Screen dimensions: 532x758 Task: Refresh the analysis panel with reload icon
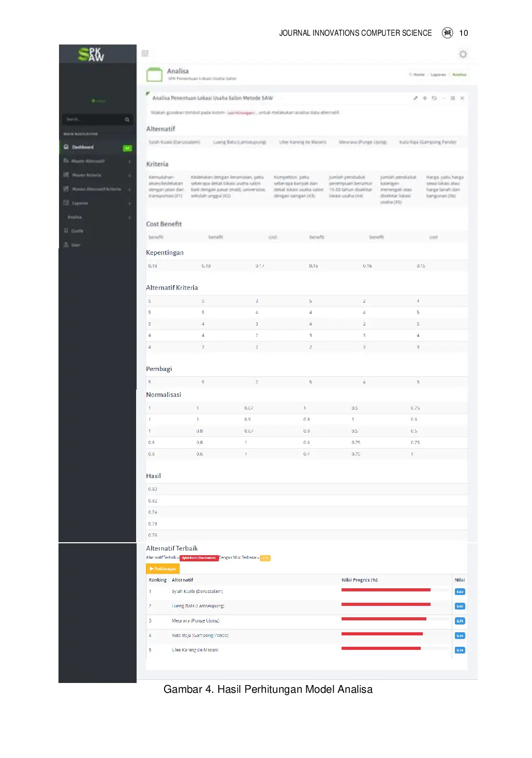[434, 98]
